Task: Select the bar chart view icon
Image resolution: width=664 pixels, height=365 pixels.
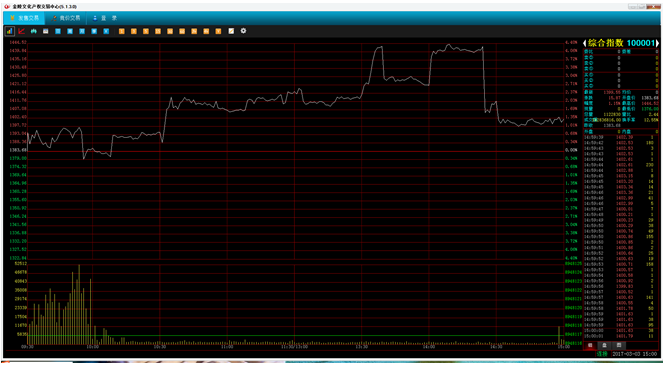Action: [9, 31]
